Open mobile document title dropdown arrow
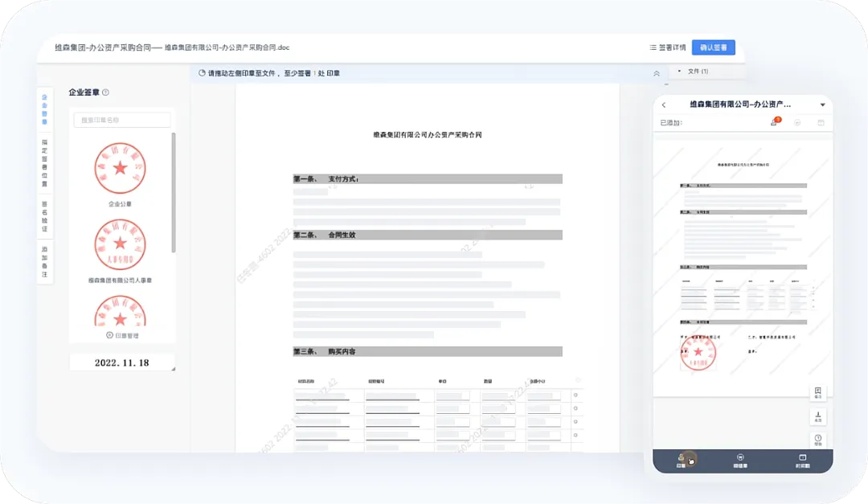 [x=822, y=105]
